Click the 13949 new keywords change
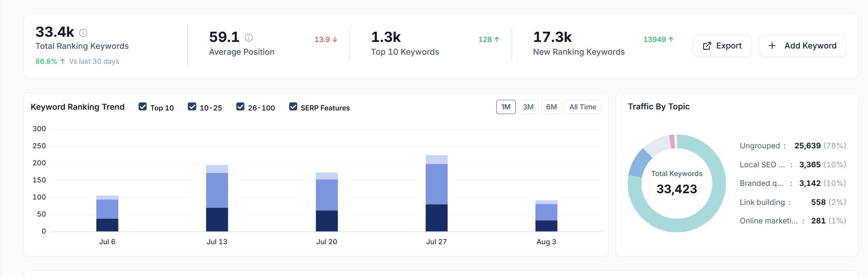The image size is (868, 277). pos(659,39)
